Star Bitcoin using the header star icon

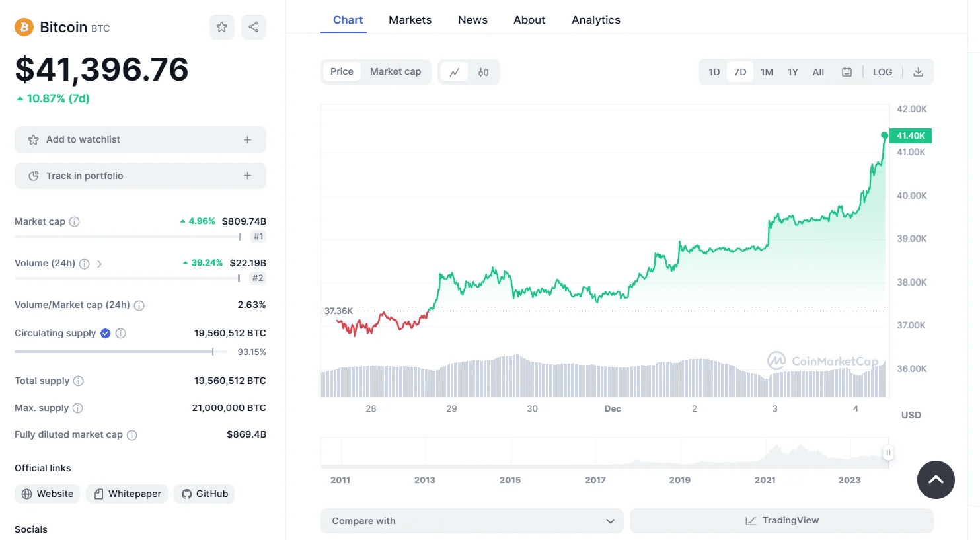click(x=222, y=27)
